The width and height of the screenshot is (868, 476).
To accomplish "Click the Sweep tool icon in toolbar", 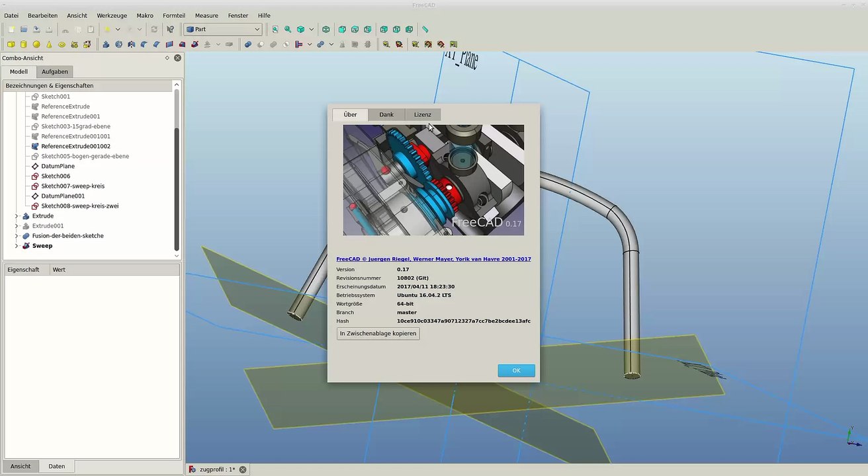I will pyautogui.click(x=195, y=44).
